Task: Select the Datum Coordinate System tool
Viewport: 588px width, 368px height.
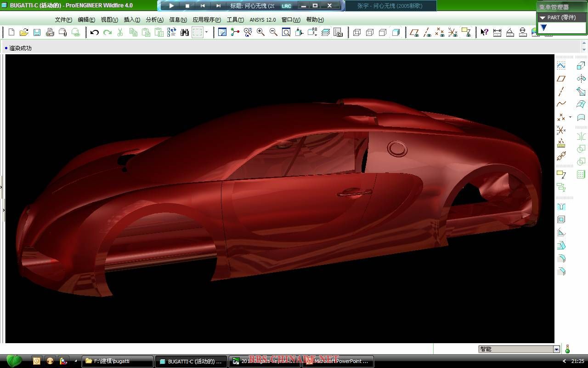Action: point(561,130)
